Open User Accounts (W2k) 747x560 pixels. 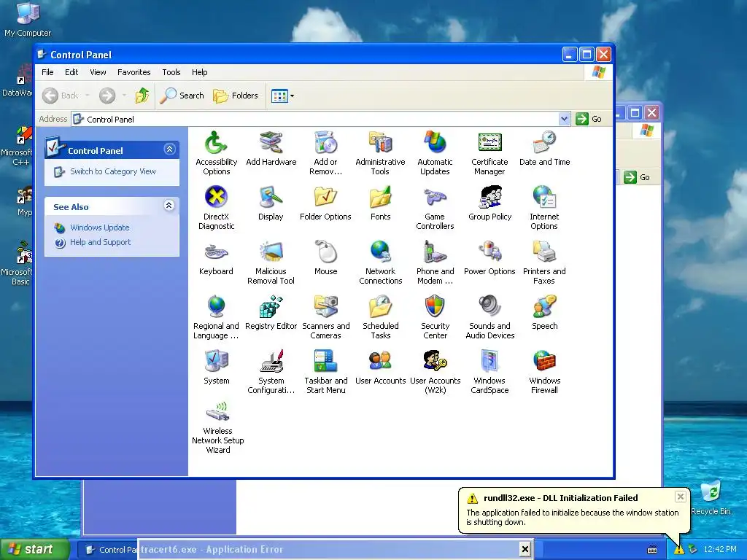click(x=435, y=373)
